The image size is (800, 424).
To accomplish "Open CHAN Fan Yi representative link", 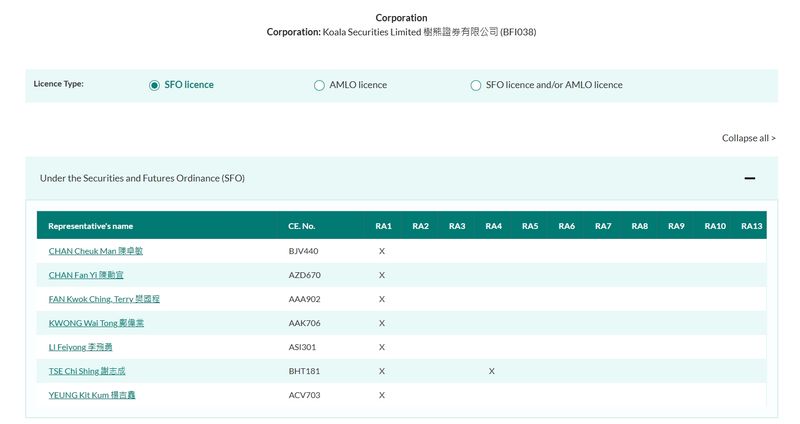I will click(x=86, y=275).
